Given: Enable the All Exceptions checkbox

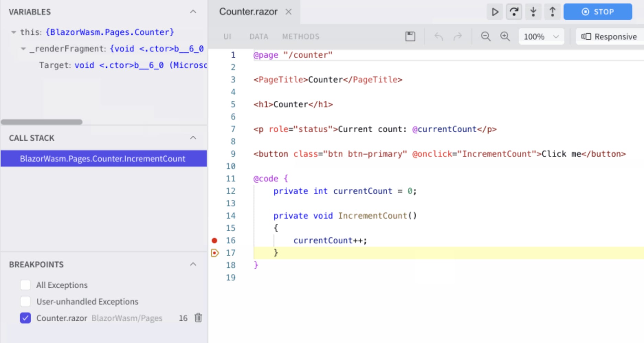Looking at the screenshot, I should pyautogui.click(x=25, y=285).
